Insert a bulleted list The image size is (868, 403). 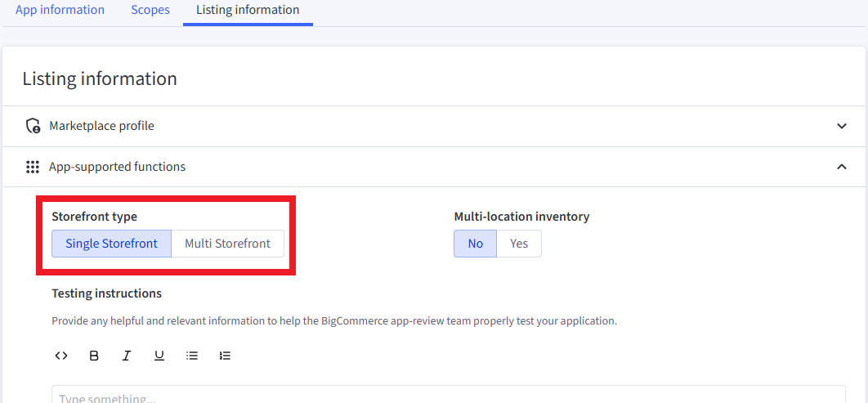192,356
